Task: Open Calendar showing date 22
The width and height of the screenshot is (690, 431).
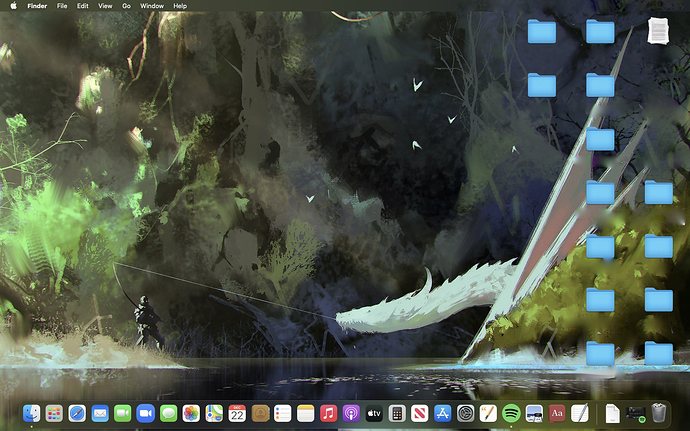Action: (x=237, y=413)
